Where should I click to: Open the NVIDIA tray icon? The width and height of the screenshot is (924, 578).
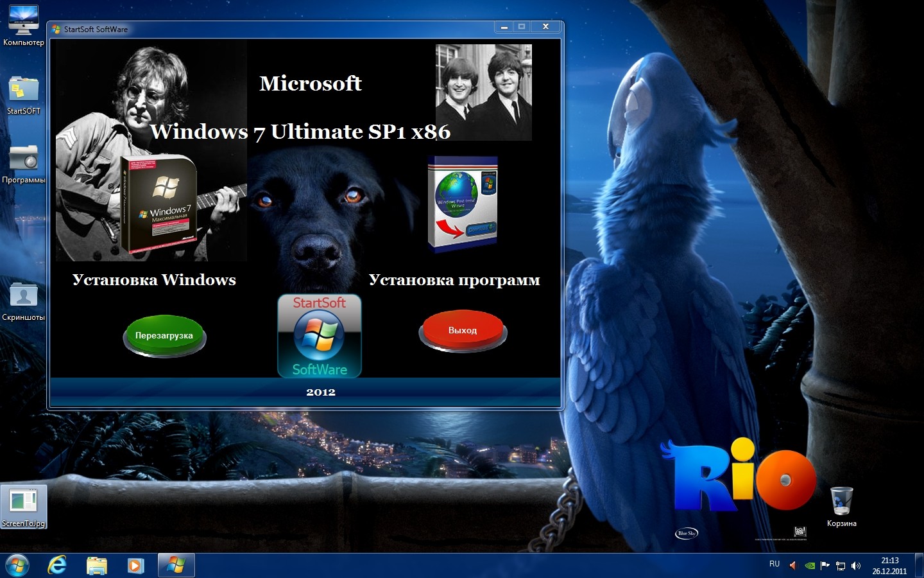(x=810, y=566)
